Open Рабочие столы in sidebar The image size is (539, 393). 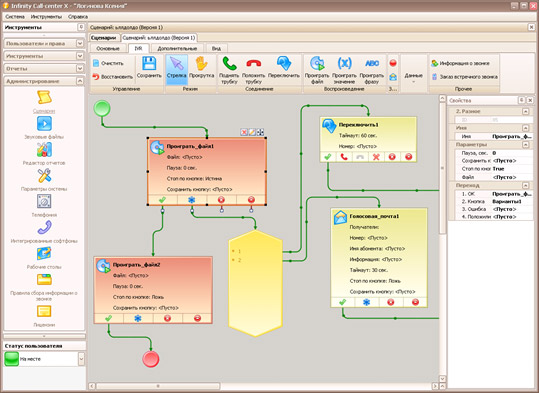(x=44, y=258)
